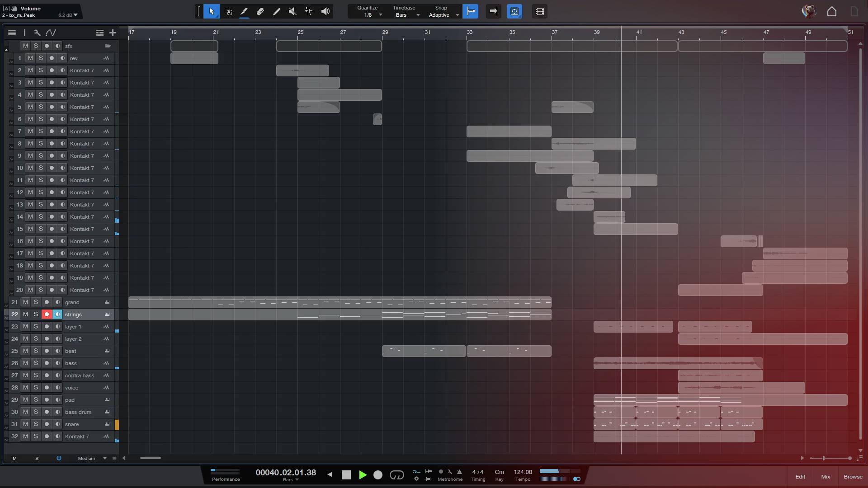Click the Edit button
The image size is (868, 488).
(x=800, y=477)
